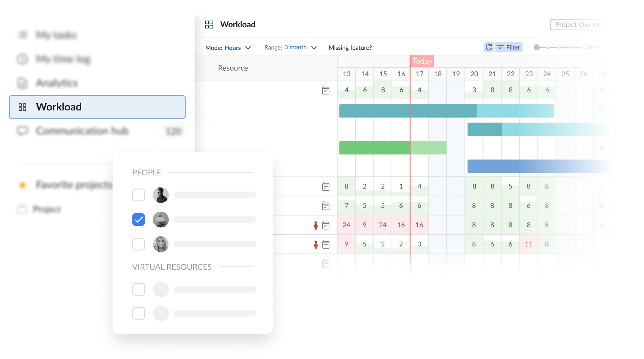Viewport: 644px width, 359px height.
Task: Click the Missing feature? link
Action: (x=350, y=48)
